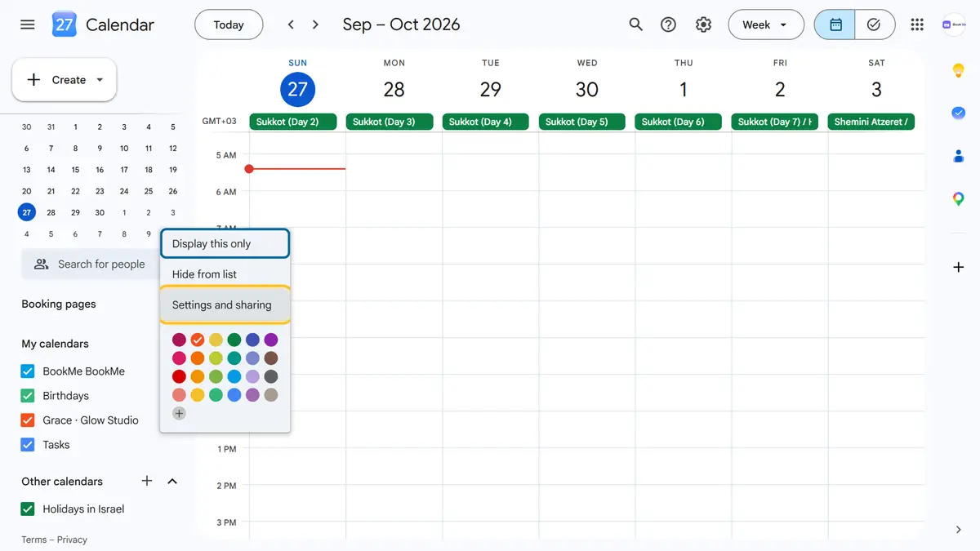Open the search magnifier icon
Image resolution: width=980 pixels, height=551 pixels.
pyautogui.click(x=636, y=24)
